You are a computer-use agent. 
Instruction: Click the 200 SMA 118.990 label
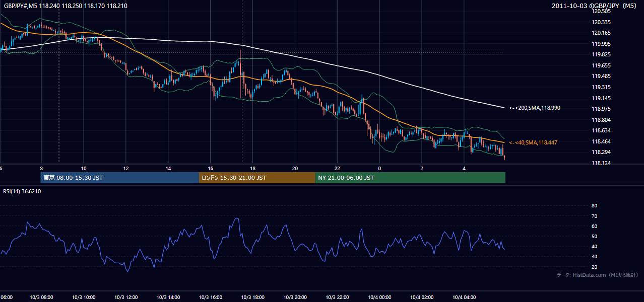pyautogui.click(x=535, y=108)
